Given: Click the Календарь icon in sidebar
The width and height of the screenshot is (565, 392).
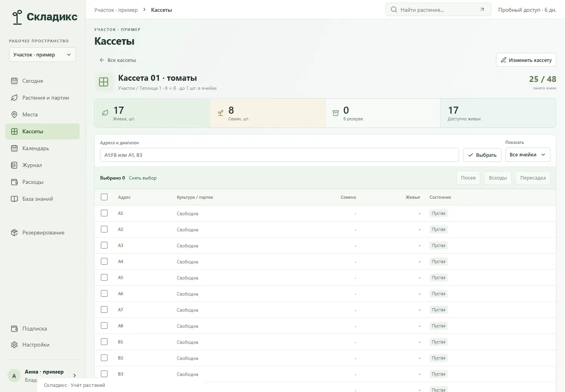Looking at the screenshot, I should point(15,148).
